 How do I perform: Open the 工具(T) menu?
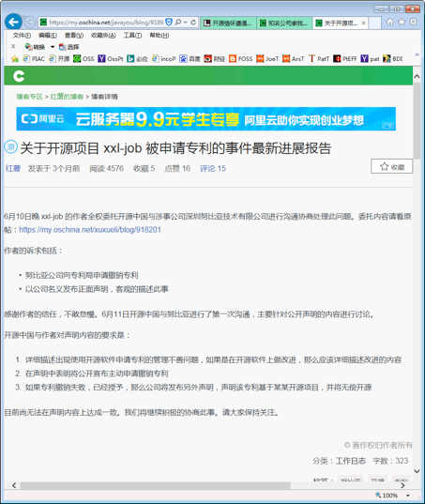click(132, 36)
